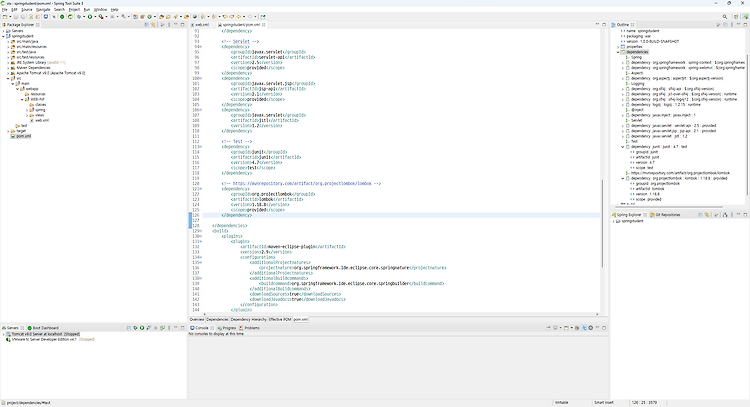Toggle Link with Editor in Spring Explorer
The height and width of the screenshot is (407, 750).
point(707,215)
